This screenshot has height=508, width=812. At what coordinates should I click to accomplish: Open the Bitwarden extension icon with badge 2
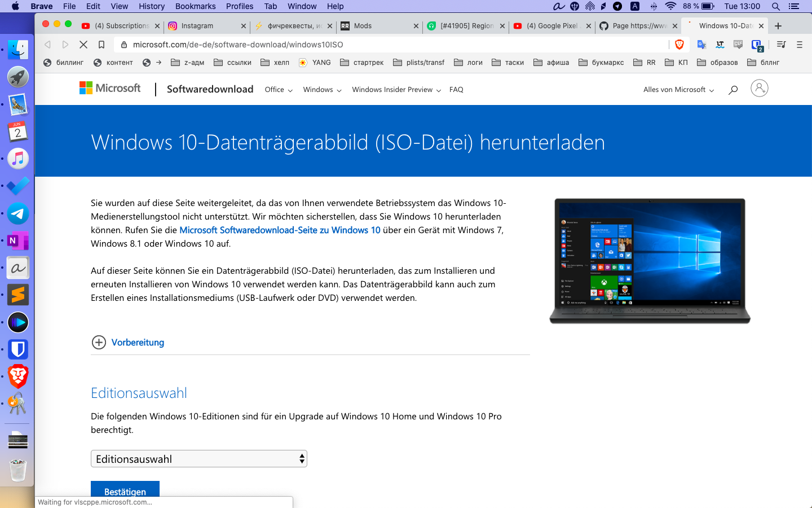[x=757, y=45]
